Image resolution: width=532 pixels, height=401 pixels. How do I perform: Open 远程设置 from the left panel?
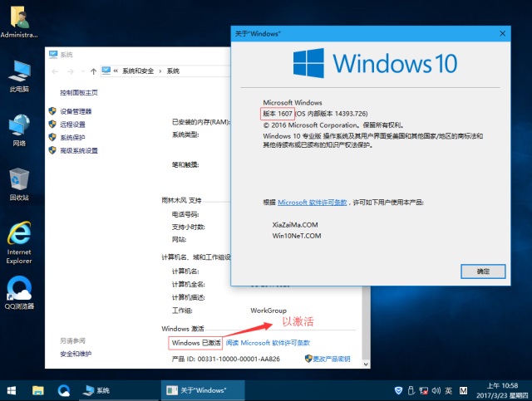[x=72, y=125]
